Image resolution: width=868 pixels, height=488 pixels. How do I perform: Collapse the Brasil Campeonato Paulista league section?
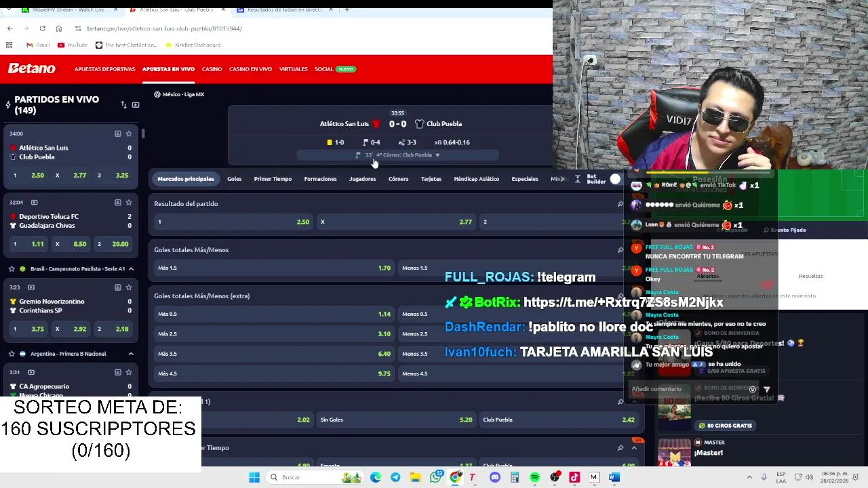pos(131,268)
